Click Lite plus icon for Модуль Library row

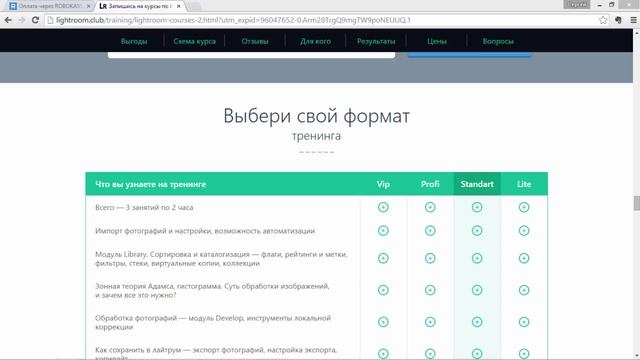[x=524, y=258]
